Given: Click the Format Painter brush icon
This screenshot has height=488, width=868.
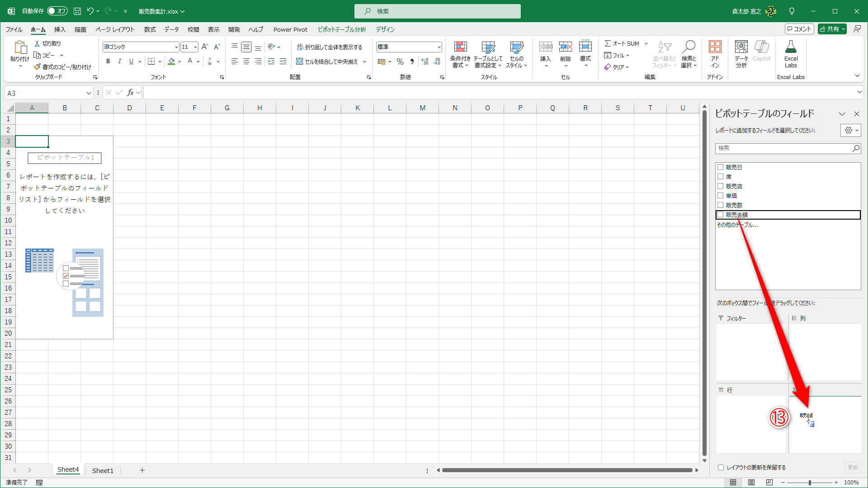Looking at the screenshot, I should point(37,67).
